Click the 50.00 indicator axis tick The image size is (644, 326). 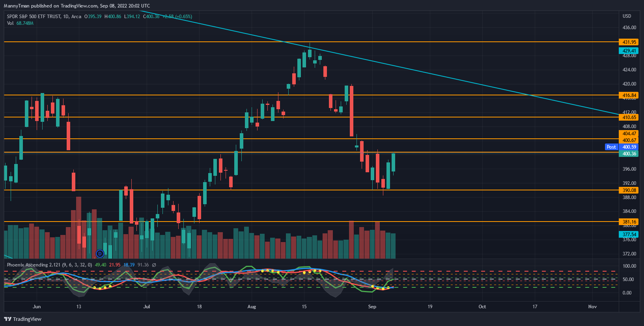click(x=628, y=279)
